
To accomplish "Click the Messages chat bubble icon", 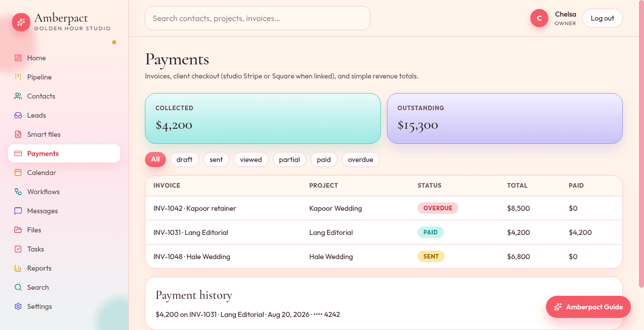I will 18,211.
